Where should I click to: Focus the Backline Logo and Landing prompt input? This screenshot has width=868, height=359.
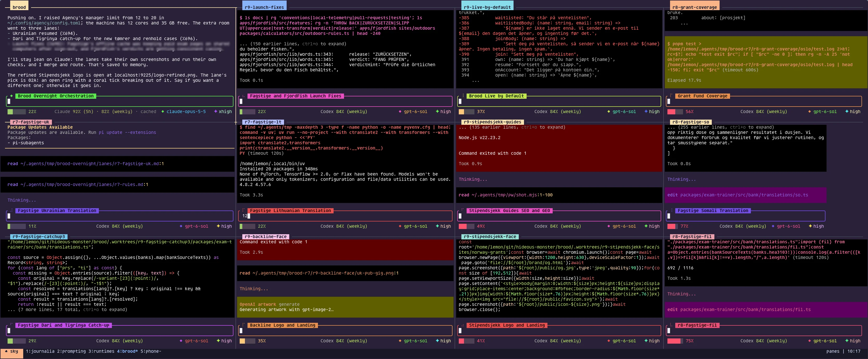click(x=345, y=331)
